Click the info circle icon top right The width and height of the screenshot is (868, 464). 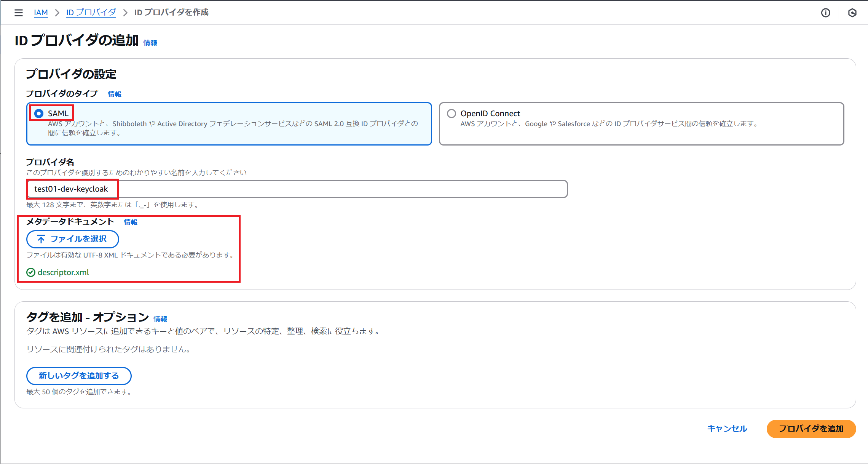coord(825,13)
